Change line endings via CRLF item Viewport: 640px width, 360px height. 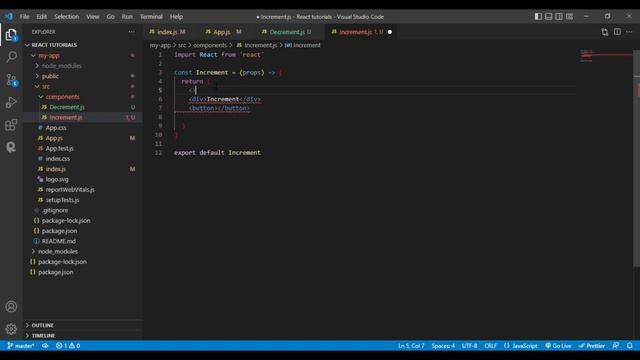(x=491, y=346)
